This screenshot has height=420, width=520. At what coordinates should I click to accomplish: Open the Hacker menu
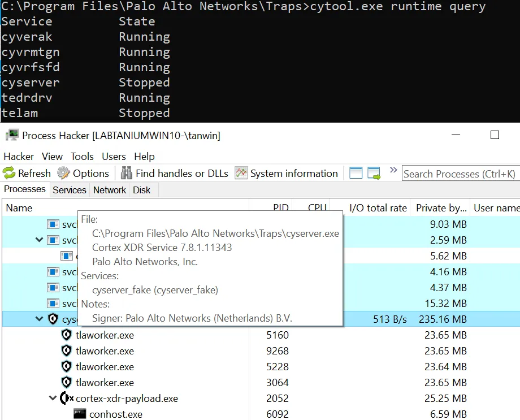pyautogui.click(x=19, y=157)
